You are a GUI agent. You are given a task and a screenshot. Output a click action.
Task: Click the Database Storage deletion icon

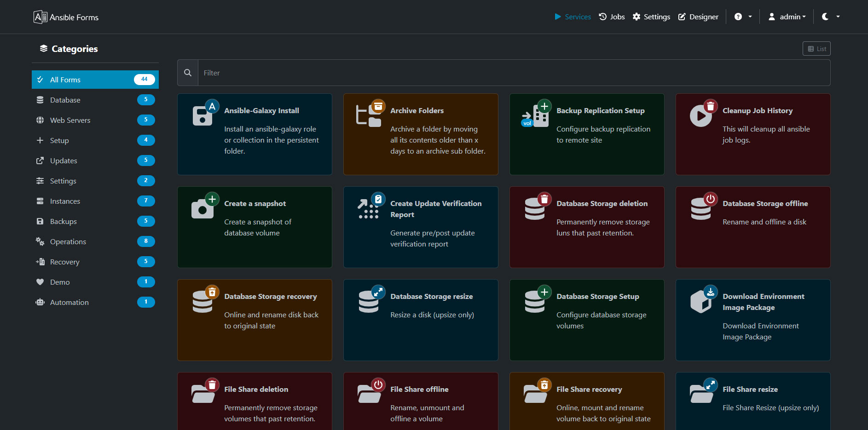(x=535, y=208)
